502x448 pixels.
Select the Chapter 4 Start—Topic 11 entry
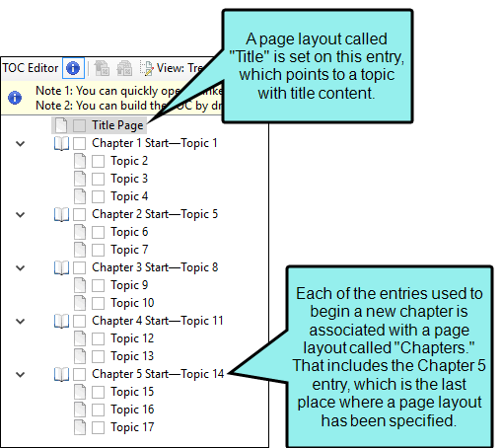click(158, 321)
